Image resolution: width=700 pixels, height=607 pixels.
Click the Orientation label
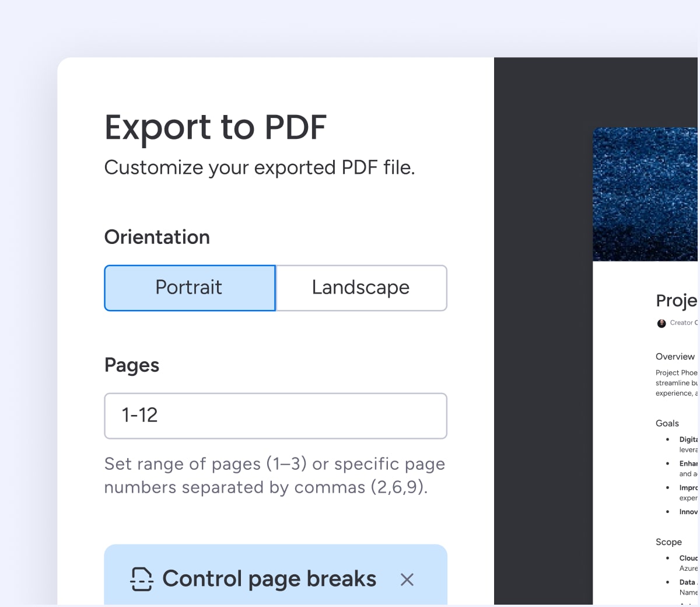[x=157, y=237]
